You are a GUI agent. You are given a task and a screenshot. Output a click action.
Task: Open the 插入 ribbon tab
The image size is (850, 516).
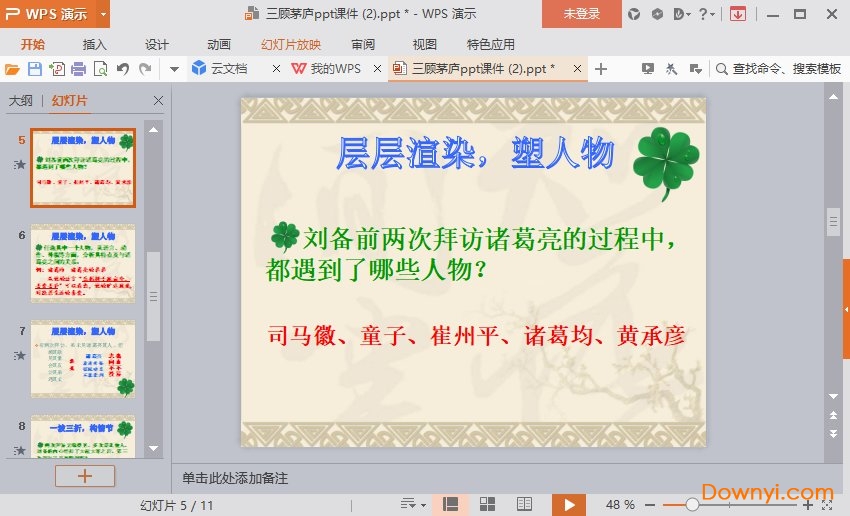94,44
